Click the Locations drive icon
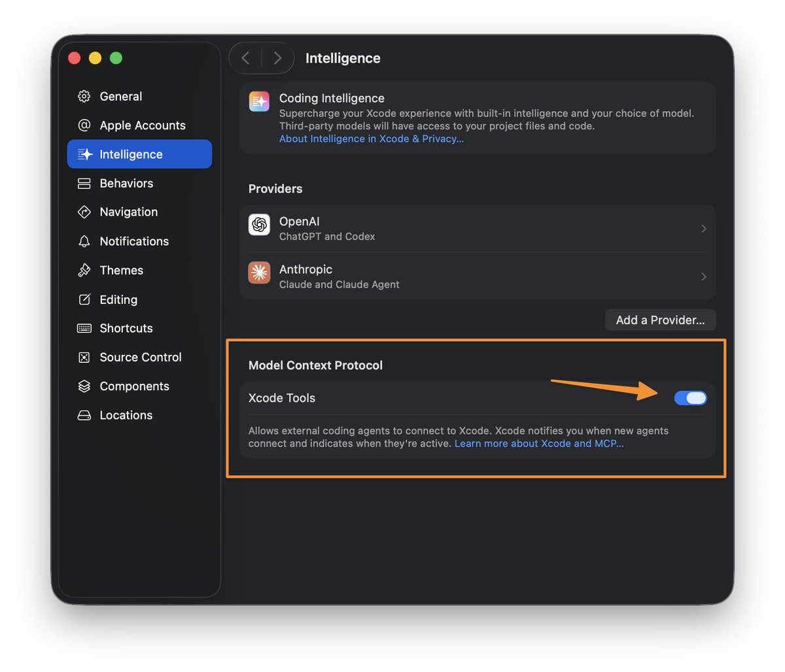Image resolution: width=785 pixels, height=672 pixels. (x=84, y=415)
